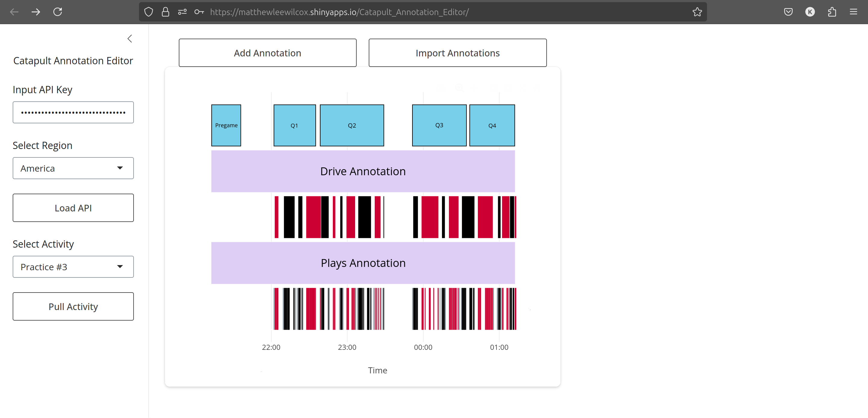868x418 pixels.
Task: Click the Pull Activity button
Action: coord(73,306)
